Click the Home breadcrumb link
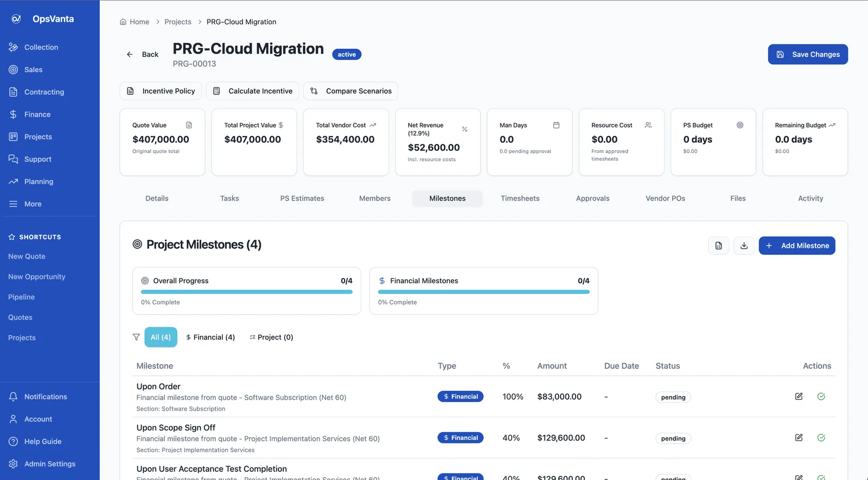 [135, 22]
